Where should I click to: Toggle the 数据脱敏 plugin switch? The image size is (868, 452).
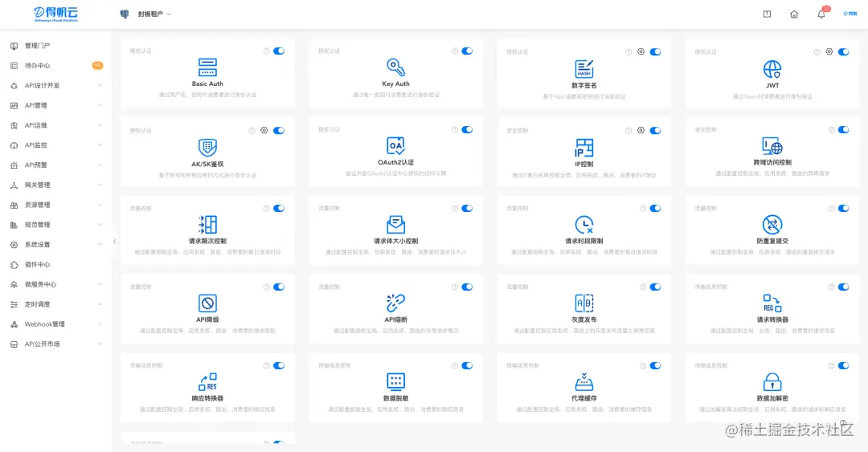pyautogui.click(x=467, y=365)
